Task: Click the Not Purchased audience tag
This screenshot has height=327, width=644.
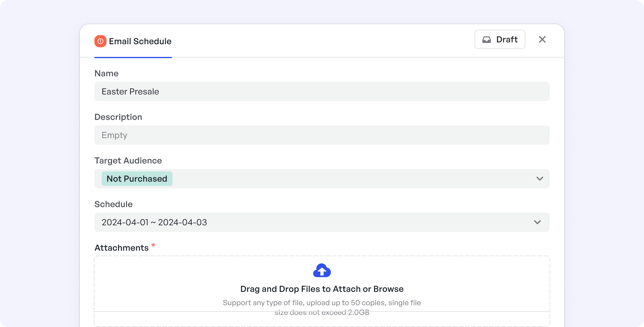Action: click(x=137, y=179)
